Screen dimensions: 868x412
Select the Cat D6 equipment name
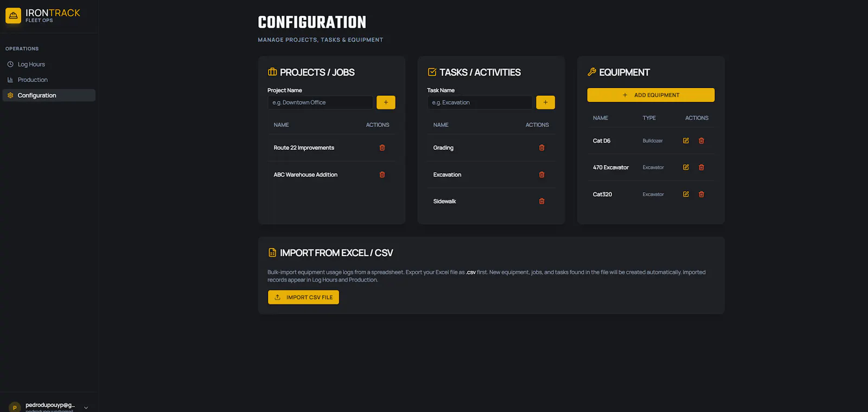pos(602,141)
